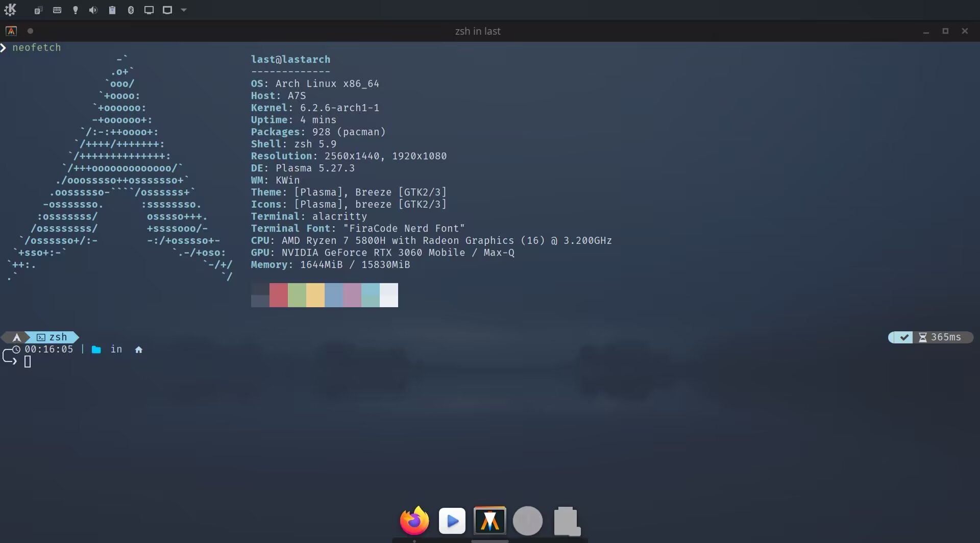
Task: Minimize the Alacritty terminal window
Action: 926,31
